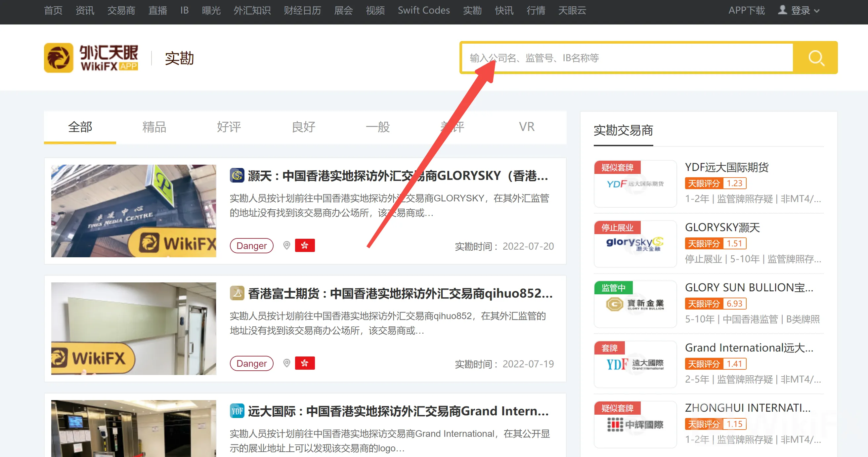This screenshot has width=868, height=457.
Task: Open 资讯 in top navigation
Action: tap(85, 11)
